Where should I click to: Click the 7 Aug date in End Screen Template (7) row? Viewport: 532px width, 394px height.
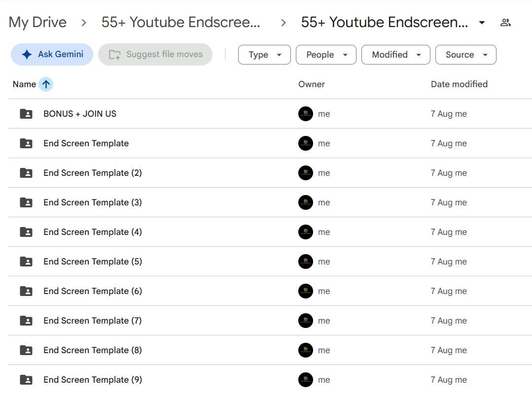click(449, 321)
